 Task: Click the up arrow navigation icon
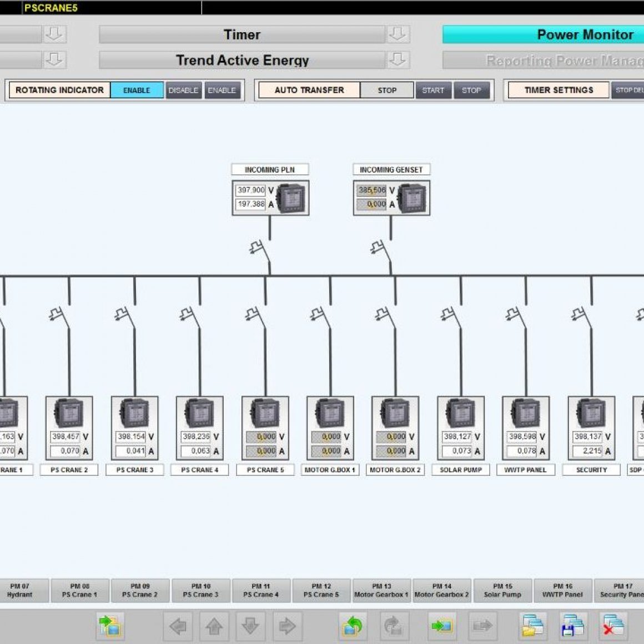point(214,627)
